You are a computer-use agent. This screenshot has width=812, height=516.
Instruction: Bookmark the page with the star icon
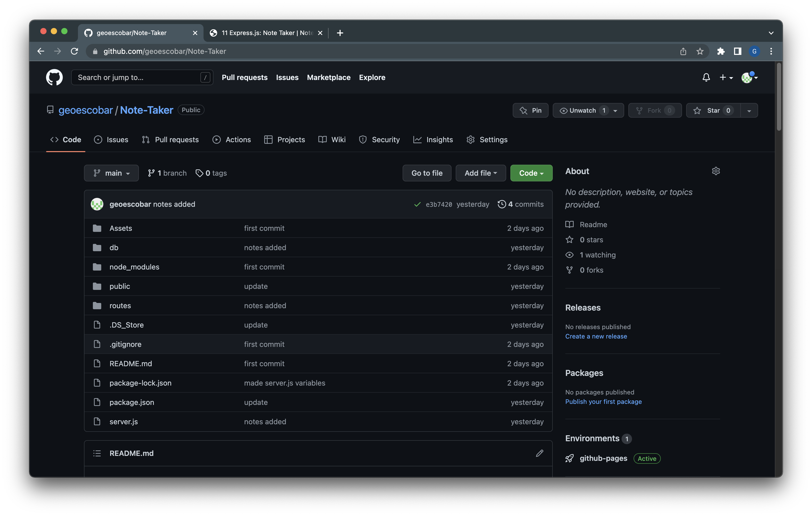click(x=700, y=51)
